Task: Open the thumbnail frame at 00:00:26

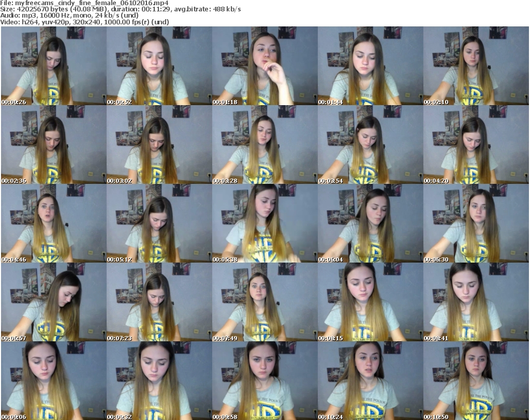Action: click(x=54, y=66)
